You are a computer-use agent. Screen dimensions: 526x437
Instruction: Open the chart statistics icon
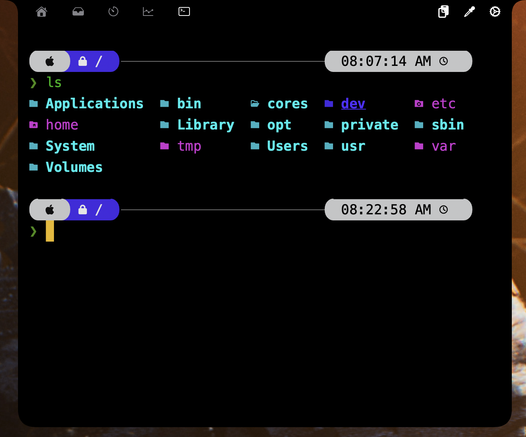coord(148,12)
